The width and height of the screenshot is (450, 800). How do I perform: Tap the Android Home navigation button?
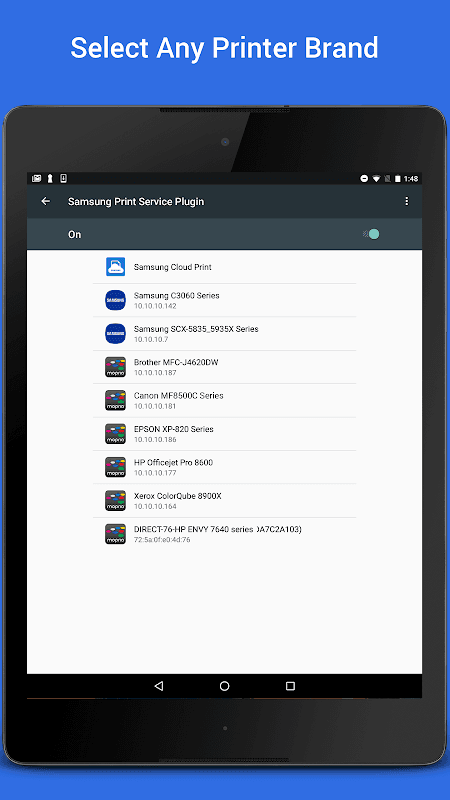(224, 686)
